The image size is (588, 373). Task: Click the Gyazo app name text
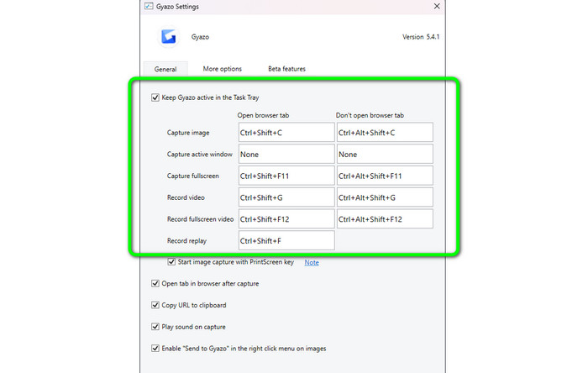[200, 37]
